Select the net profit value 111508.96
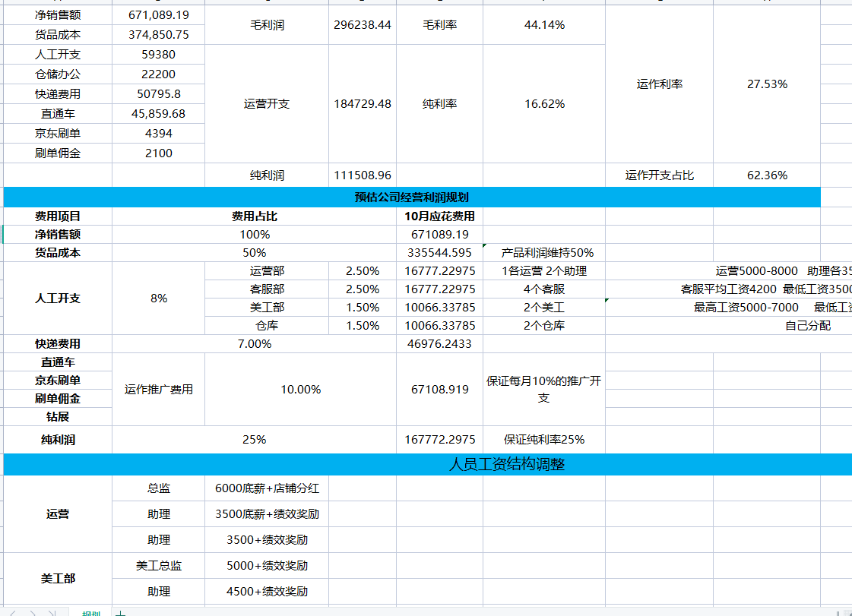 [363, 175]
